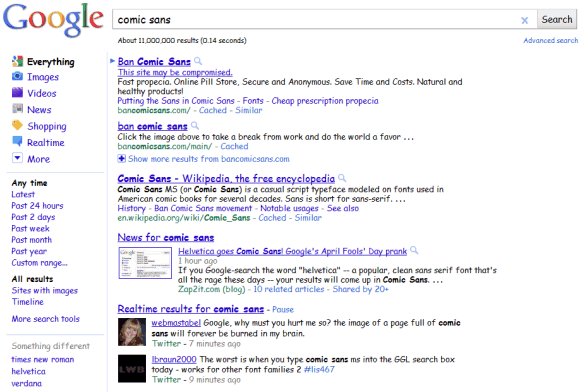Viewport: 580px width, 392px height.
Task: Click This site may be compromised warning
Action: (175, 72)
